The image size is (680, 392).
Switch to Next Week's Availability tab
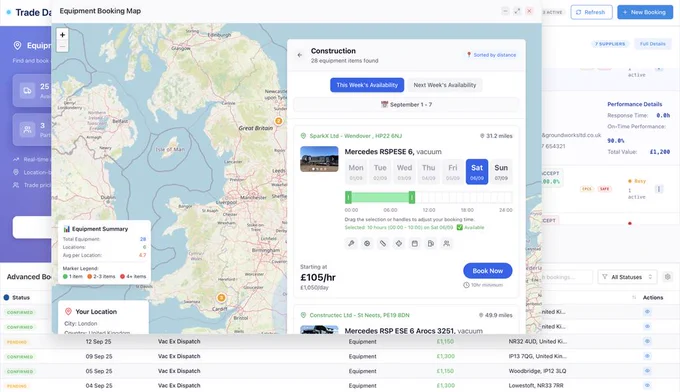[445, 85]
